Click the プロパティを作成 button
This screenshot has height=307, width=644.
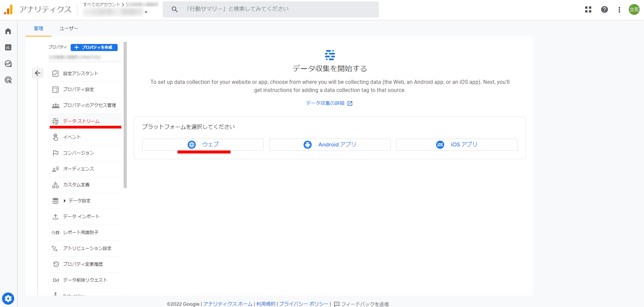94,47
